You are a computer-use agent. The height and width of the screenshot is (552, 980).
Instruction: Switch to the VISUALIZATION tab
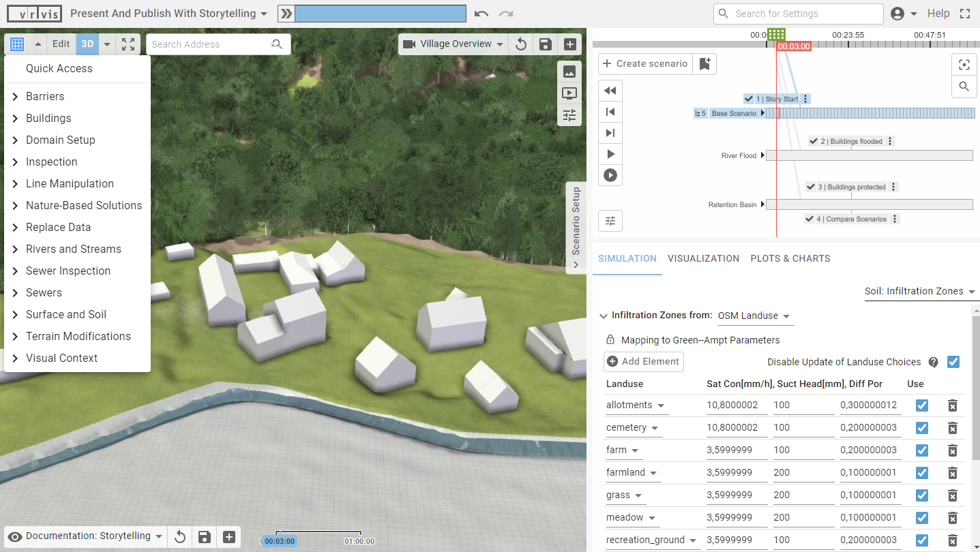tap(703, 258)
